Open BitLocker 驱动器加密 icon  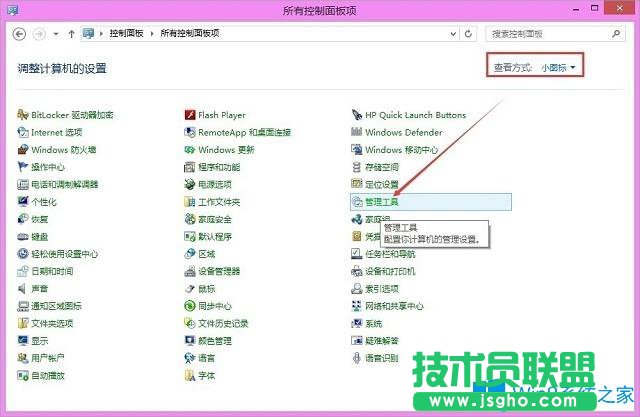pyautogui.click(x=23, y=115)
